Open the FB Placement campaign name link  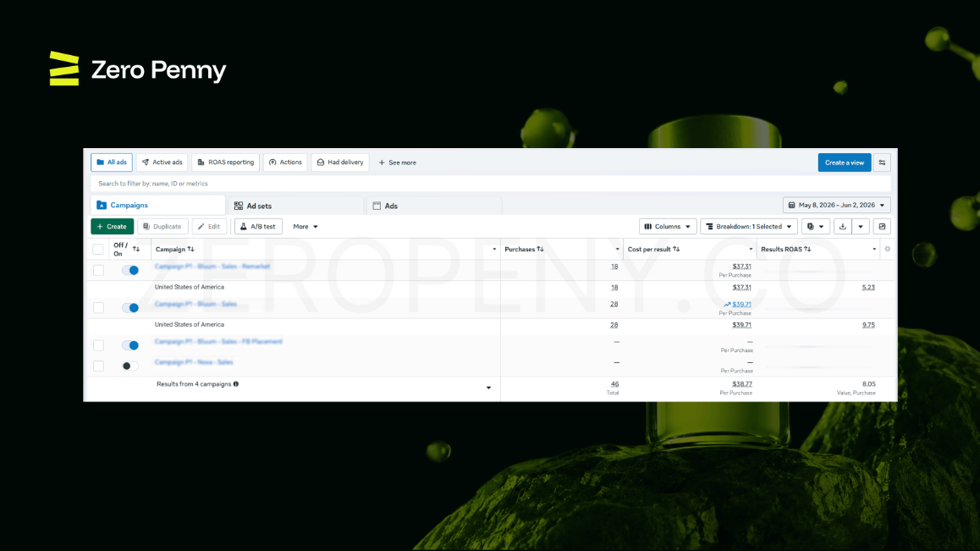click(218, 341)
